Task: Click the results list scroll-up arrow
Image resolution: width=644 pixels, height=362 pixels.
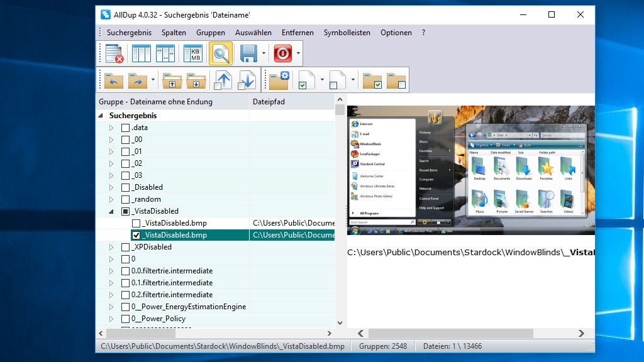Action: [x=340, y=99]
